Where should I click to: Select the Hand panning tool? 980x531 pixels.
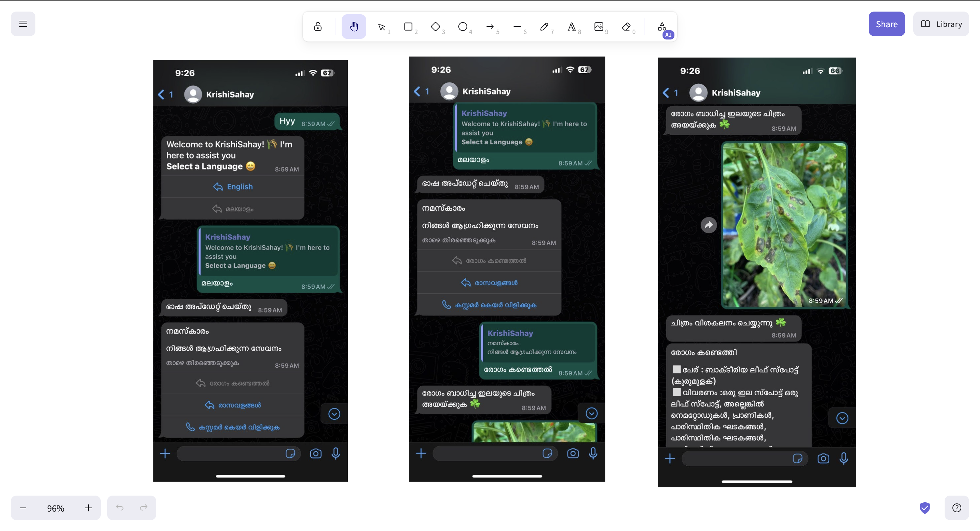pos(354,27)
